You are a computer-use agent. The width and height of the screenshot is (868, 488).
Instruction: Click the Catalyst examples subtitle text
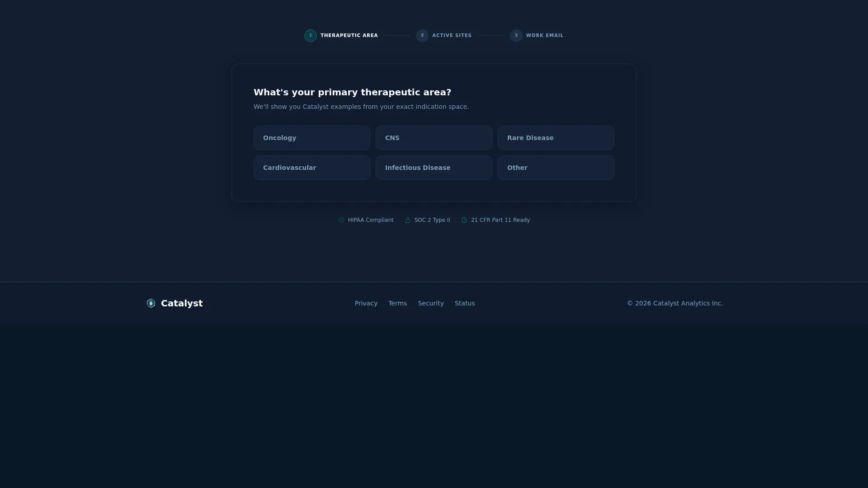[x=361, y=107]
